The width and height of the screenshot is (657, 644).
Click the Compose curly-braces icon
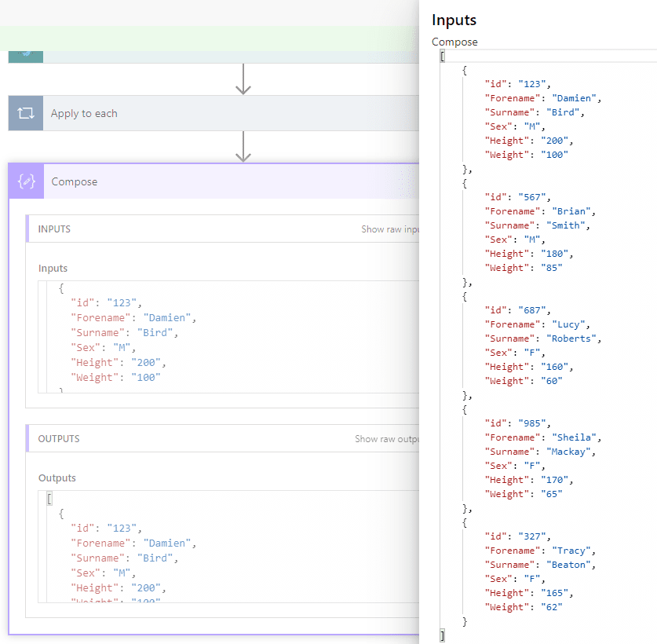(x=26, y=181)
